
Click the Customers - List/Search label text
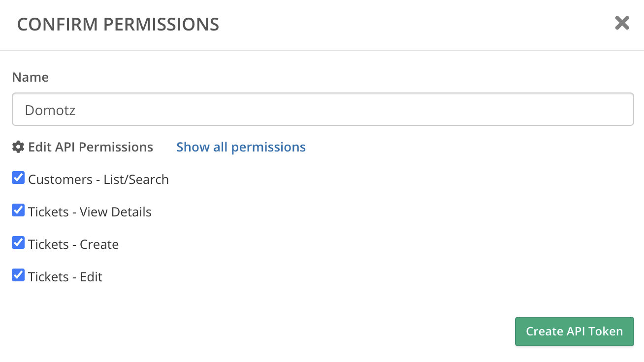click(x=98, y=180)
